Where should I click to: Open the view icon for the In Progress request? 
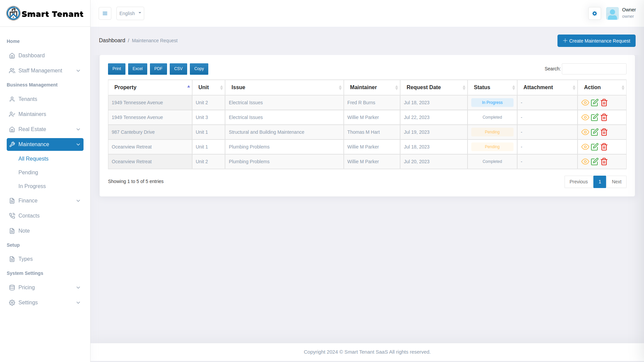click(x=585, y=103)
